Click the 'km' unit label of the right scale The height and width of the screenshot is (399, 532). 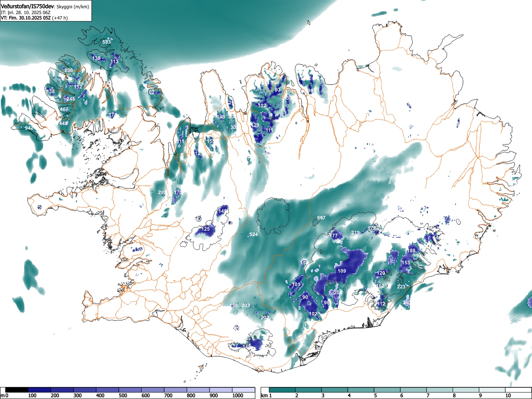pyautogui.click(x=264, y=396)
